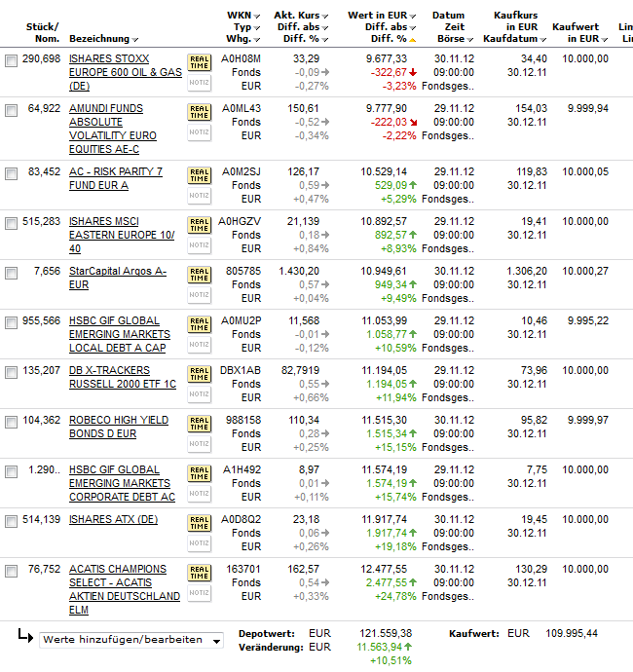Open NOTIZ icon for AMUNDI FUNDS ABSOLUTE

(x=200, y=132)
